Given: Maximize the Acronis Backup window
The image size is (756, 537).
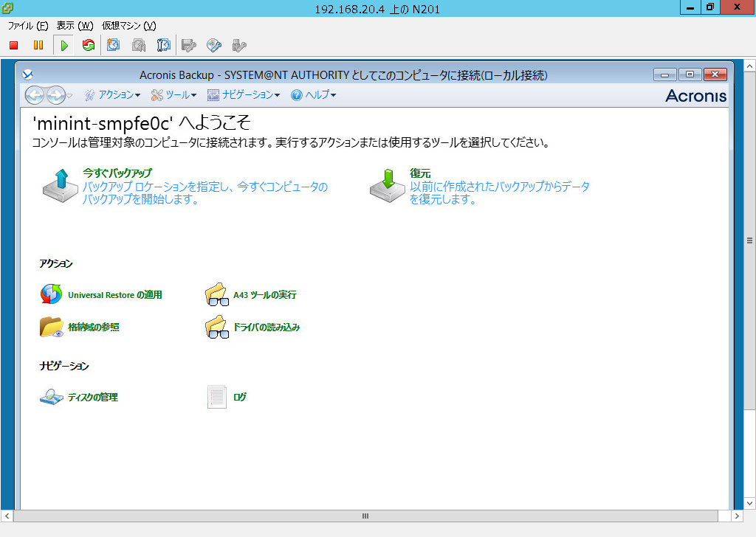Looking at the screenshot, I should [690, 75].
